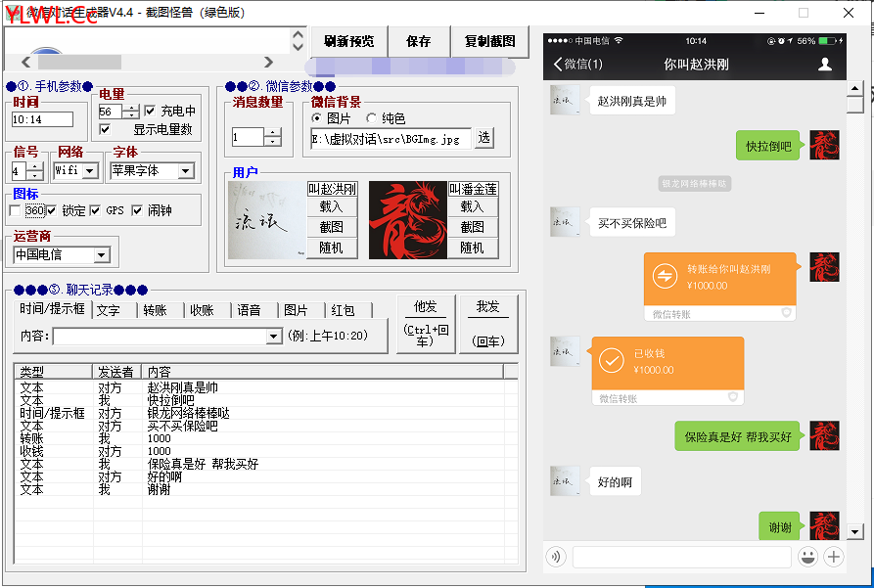Enable the 360 icon checkbox

pyautogui.click(x=15, y=210)
